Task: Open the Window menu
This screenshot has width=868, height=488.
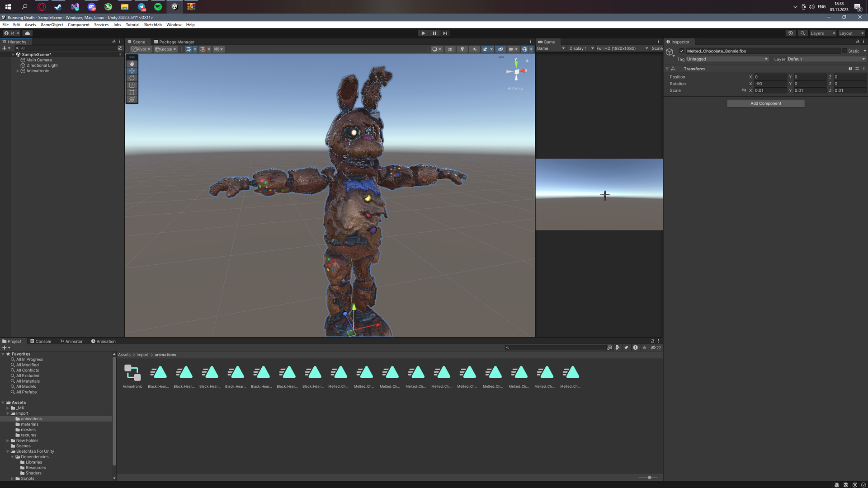Action: click(174, 25)
